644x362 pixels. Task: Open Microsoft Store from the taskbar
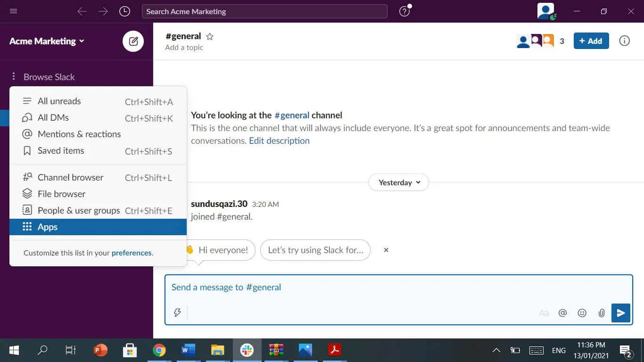(130, 350)
